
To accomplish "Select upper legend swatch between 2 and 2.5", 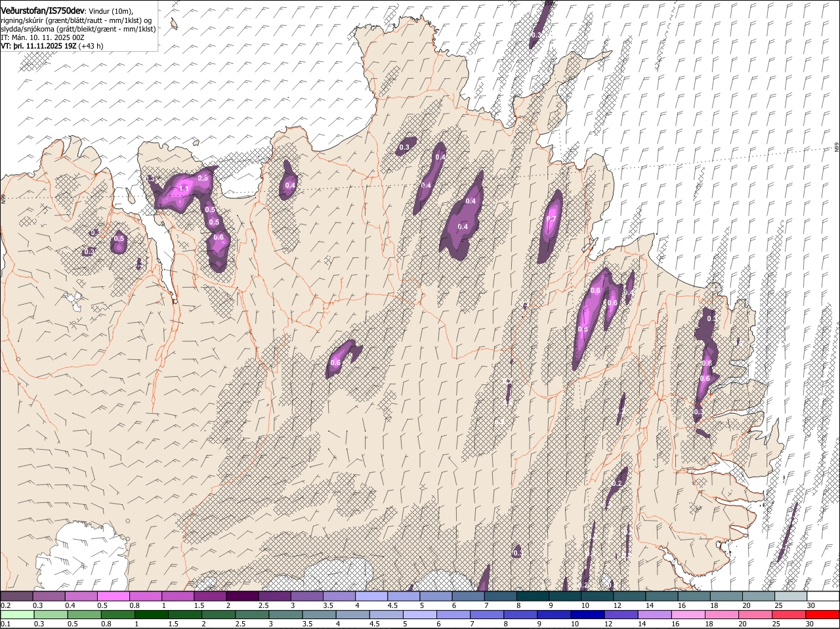I will (242, 596).
